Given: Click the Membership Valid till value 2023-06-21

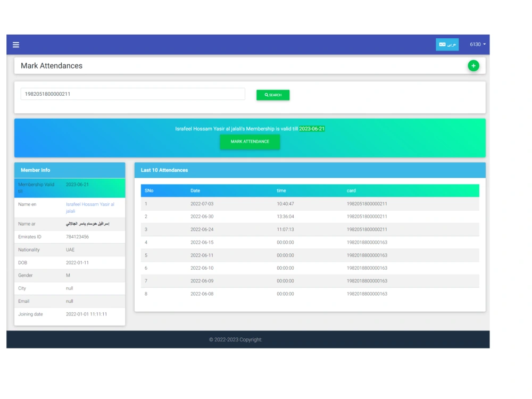Looking at the screenshot, I should [x=77, y=185].
